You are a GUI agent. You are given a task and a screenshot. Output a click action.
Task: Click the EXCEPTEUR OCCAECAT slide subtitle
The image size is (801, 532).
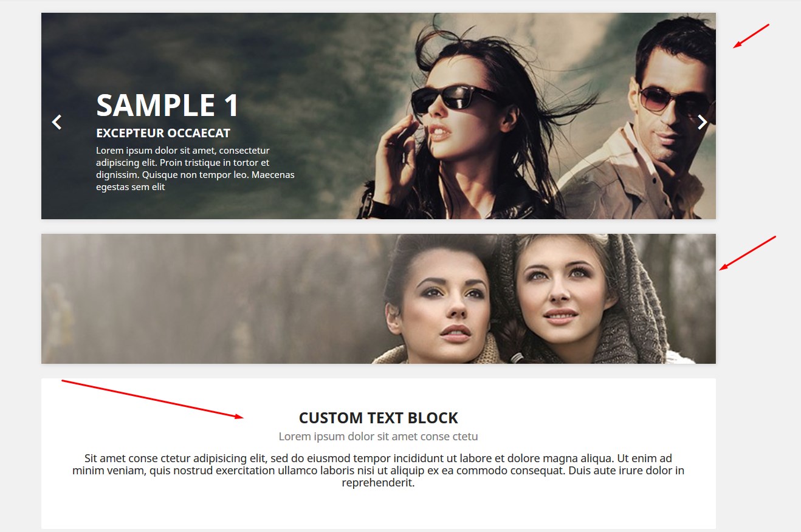click(x=163, y=133)
